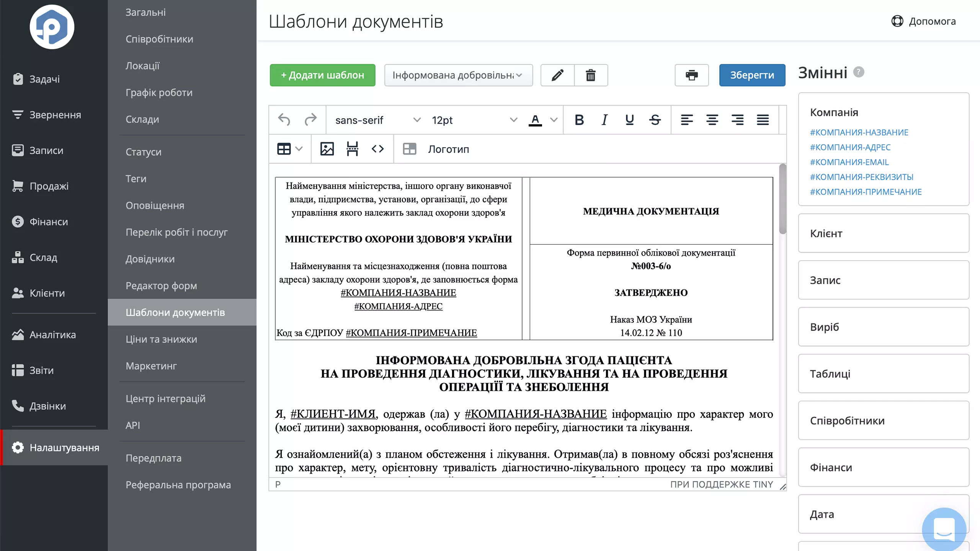This screenshot has height=551, width=980.
Task: Click the ПРИ ПОДДЕРЖКЕ TINY link
Action: coord(721,484)
